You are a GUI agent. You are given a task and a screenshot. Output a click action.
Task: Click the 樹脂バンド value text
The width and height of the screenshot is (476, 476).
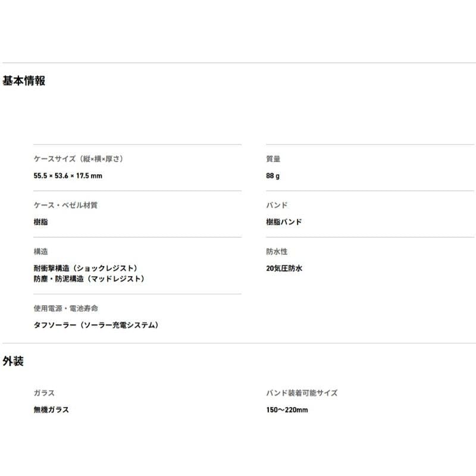(x=284, y=222)
